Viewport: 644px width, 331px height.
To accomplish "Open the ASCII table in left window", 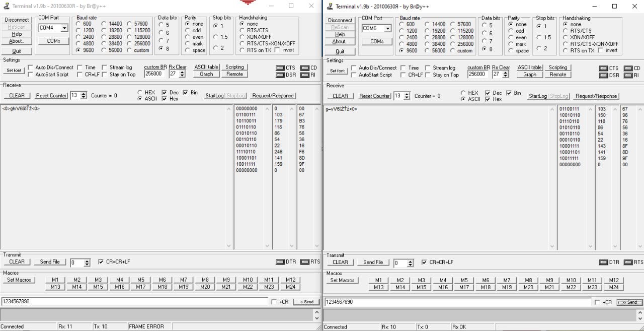I will click(206, 67).
